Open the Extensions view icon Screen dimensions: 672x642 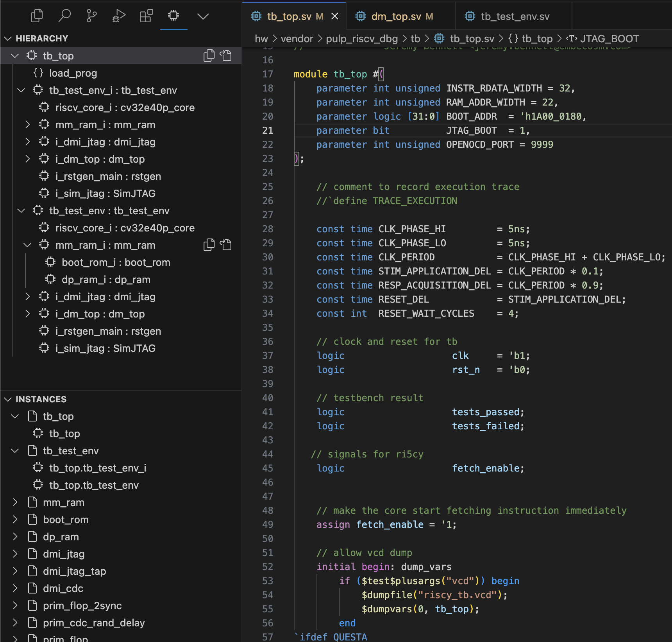click(146, 16)
